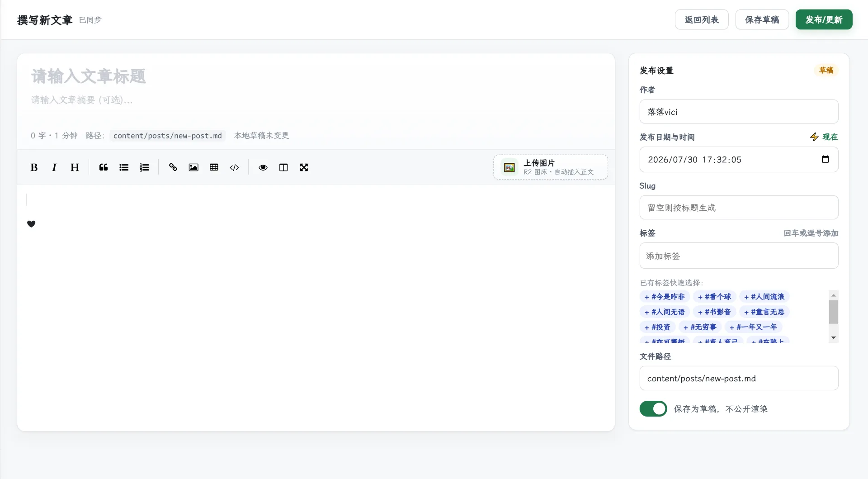Screen dimensions: 868x479
Task: Create an unordered bullet list
Action: pyautogui.click(x=124, y=167)
